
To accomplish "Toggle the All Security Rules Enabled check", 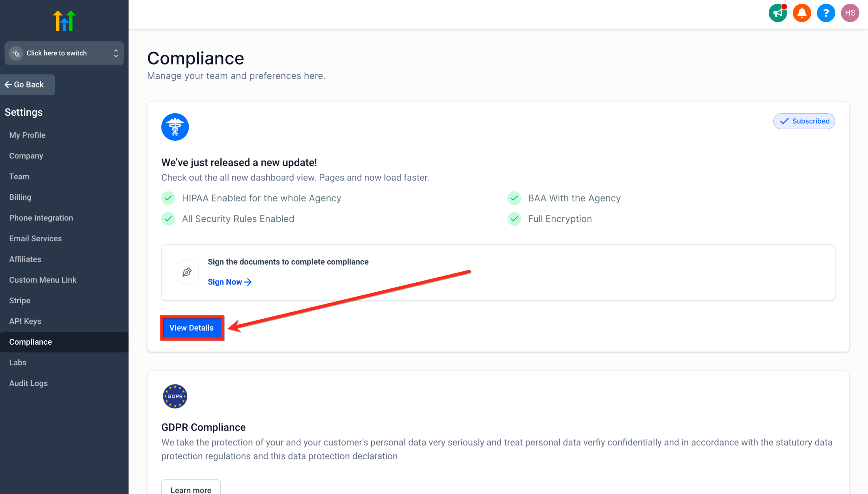I will point(168,219).
